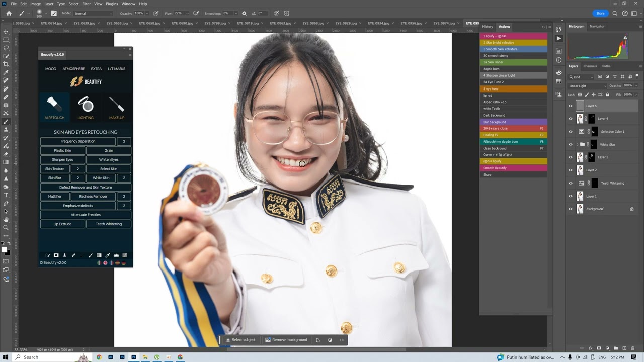644x362 pixels.
Task: Click Remove background button
Action: [286, 340]
